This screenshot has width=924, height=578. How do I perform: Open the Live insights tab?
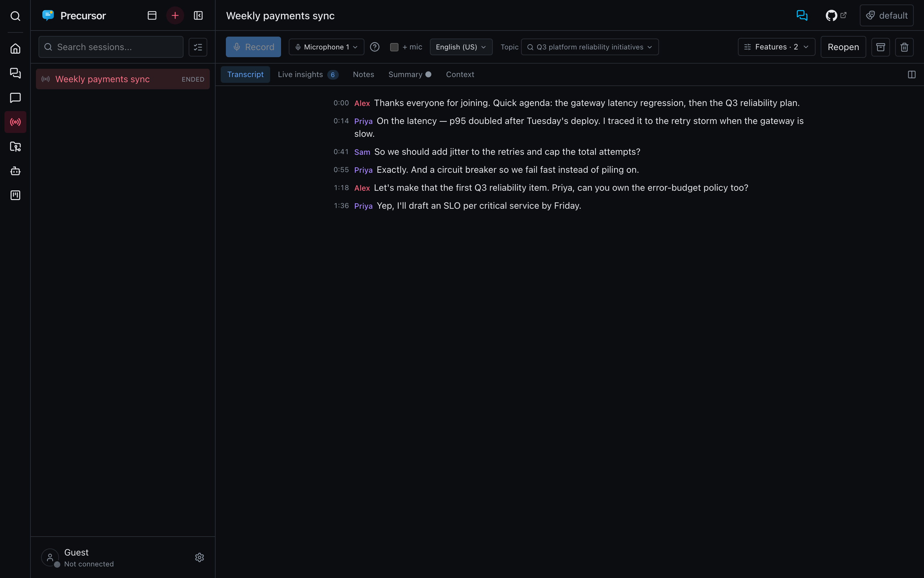(308, 74)
